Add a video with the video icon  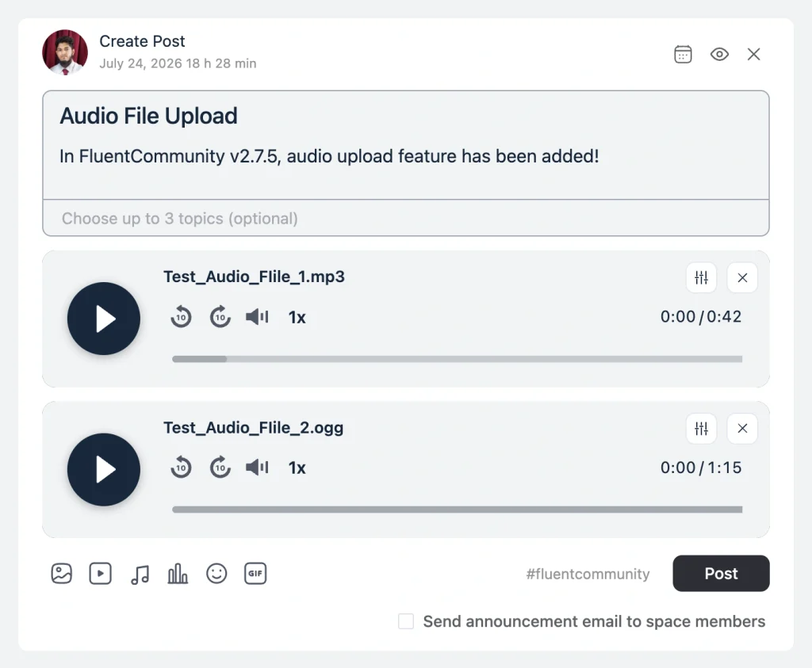tap(101, 574)
